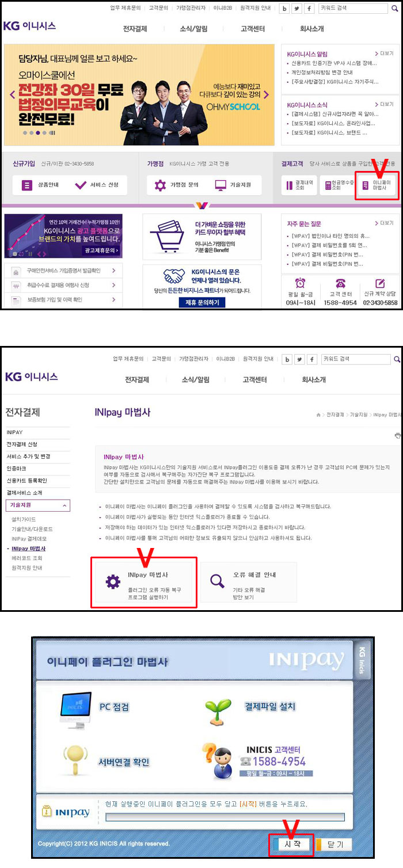The height and width of the screenshot is (868, 403).
Task: Click the INIpay 마법사 gear tile
Action: [144, 581]
